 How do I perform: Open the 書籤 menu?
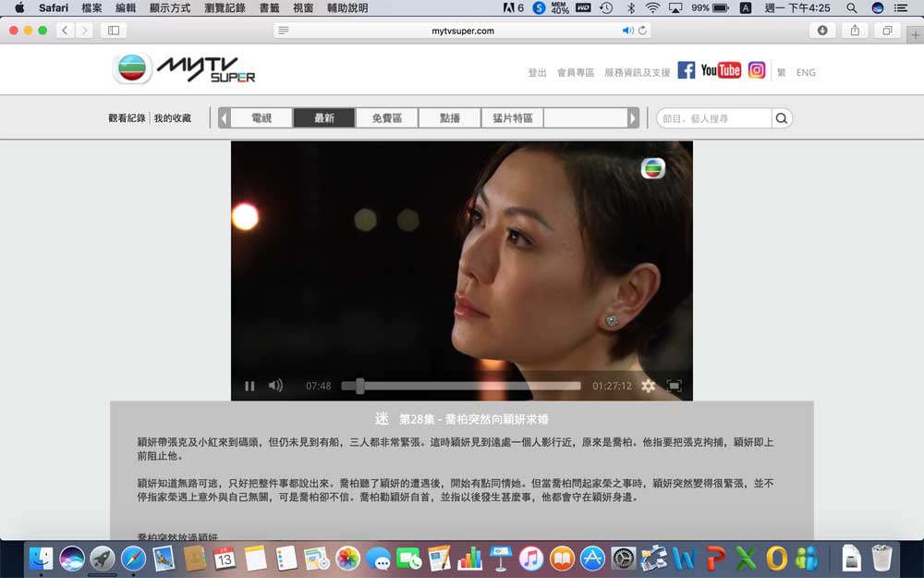point(269,7)
